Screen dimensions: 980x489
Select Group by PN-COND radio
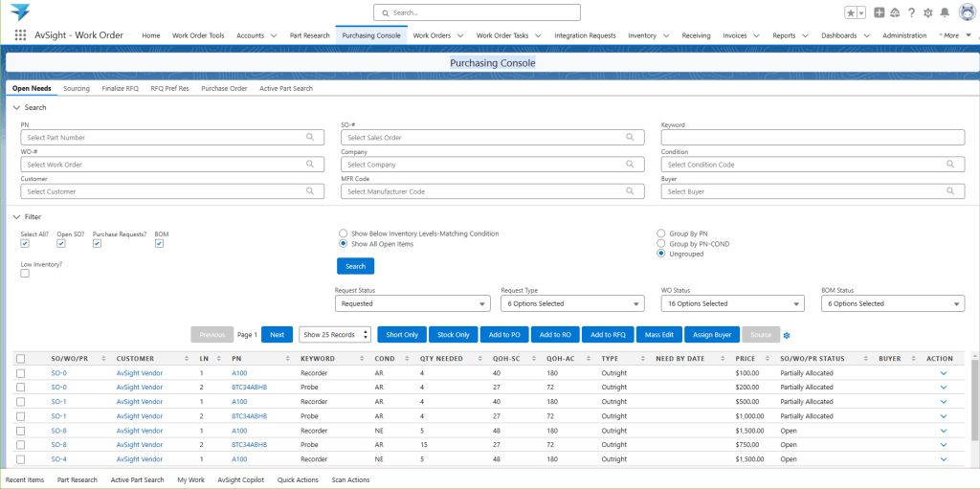pos(661,243)
